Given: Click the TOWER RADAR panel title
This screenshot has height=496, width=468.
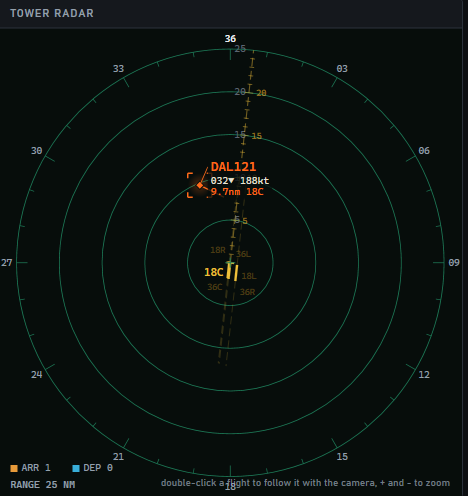Looking at the screenshot, I should [x=52, y=13].
